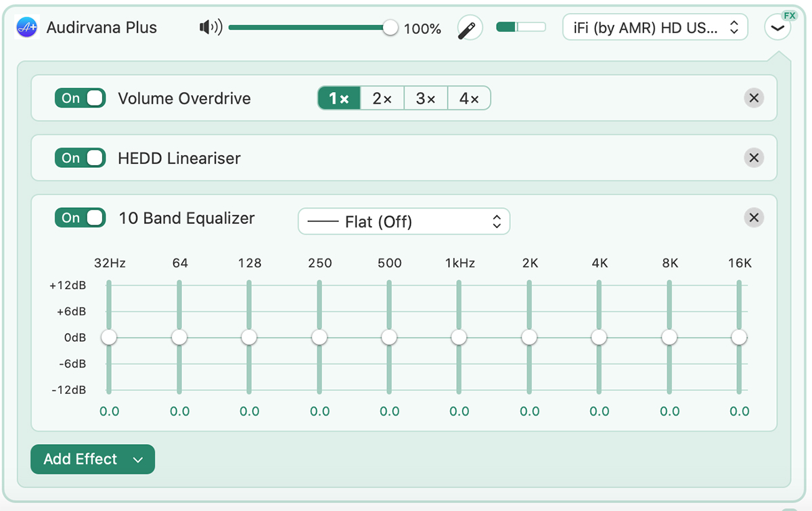The height and width of the screenshot is (511, 812).
Task: Click the 16K gain value 0.0
Action: [x=740, y=411]
